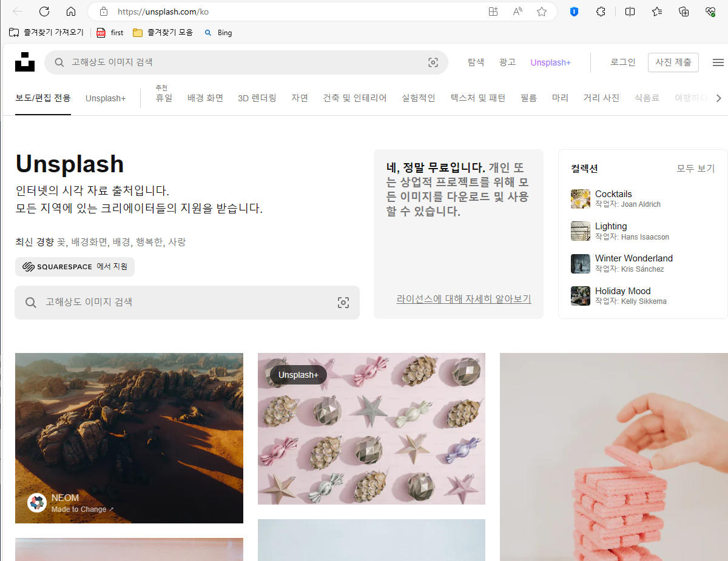Click the apps grid icon in the address bar

tap(493, 12)
